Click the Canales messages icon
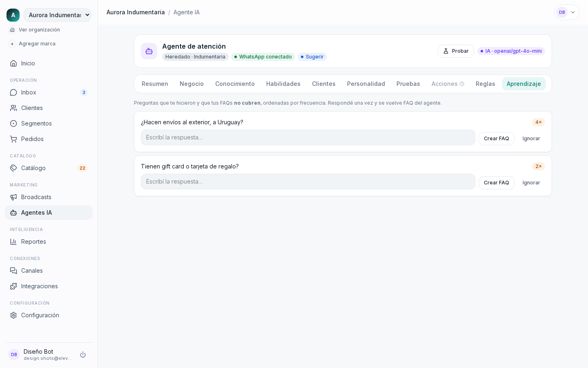This screenshot has width=588, height=368. click(x=13, y=271)
